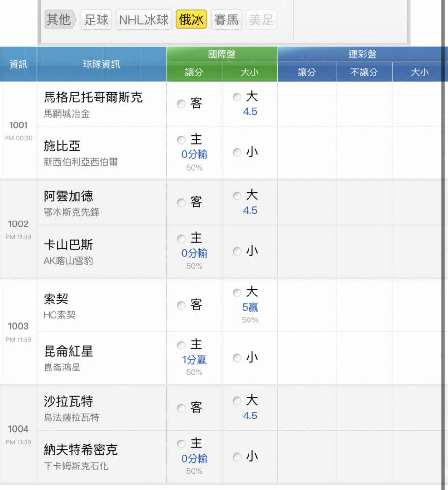
Task: Click 運彩盤 header
Action: pos(363,54)
